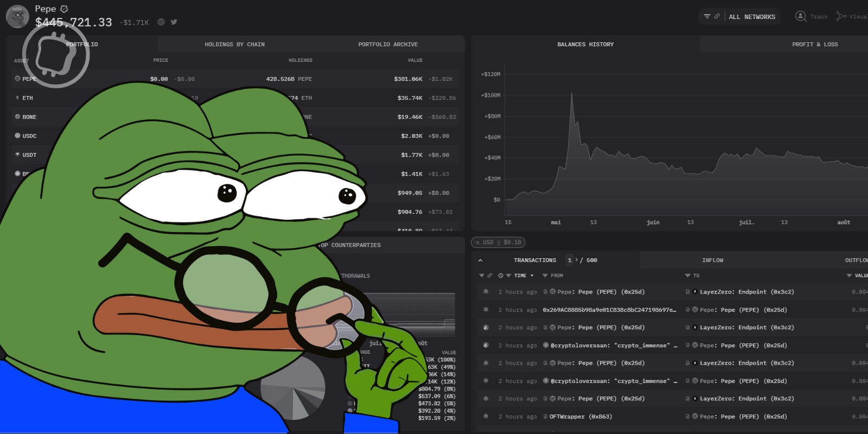Open the ALL NETWORKS selector
The height and width of the screenshot is (434, 868).
(752, 17)
